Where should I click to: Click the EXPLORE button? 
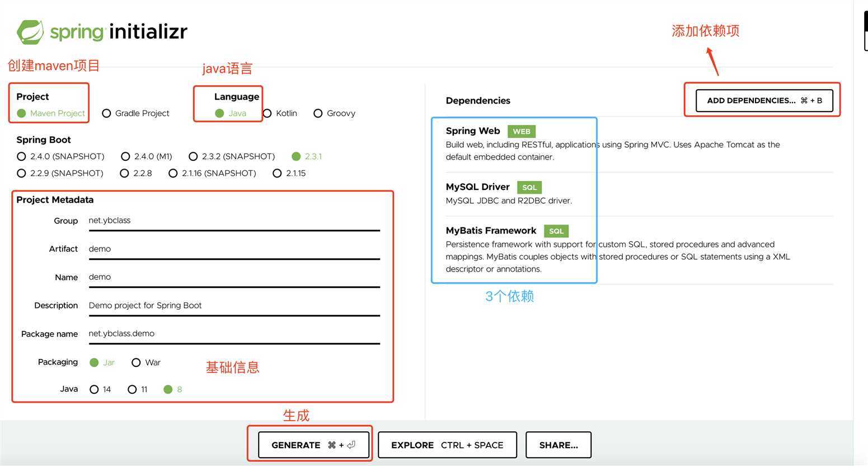click(x=447, y=445)
